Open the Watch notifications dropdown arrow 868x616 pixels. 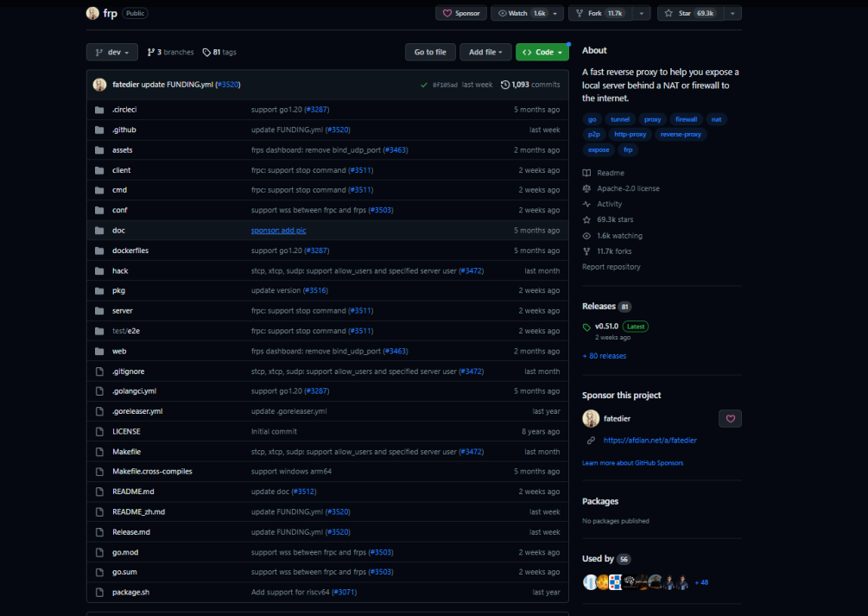(556, 13)
